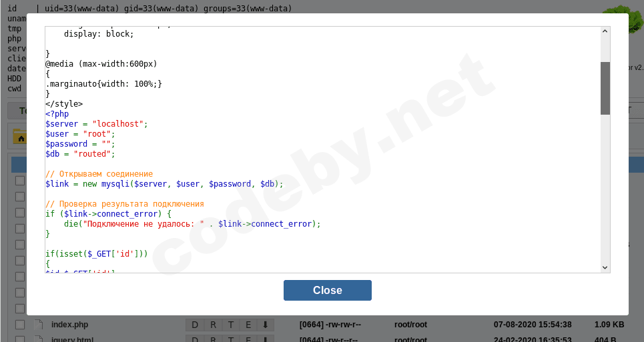Click the comment 'Проверка результата подключения'
The height and width of the screenshot is (342, 644).
[x=125, y=204]
